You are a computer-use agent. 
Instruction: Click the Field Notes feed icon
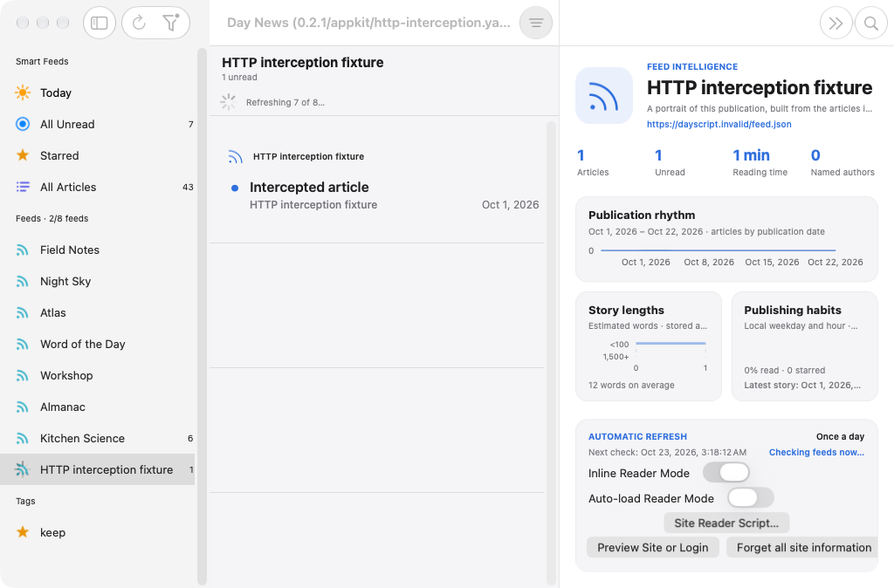(22, 250)
